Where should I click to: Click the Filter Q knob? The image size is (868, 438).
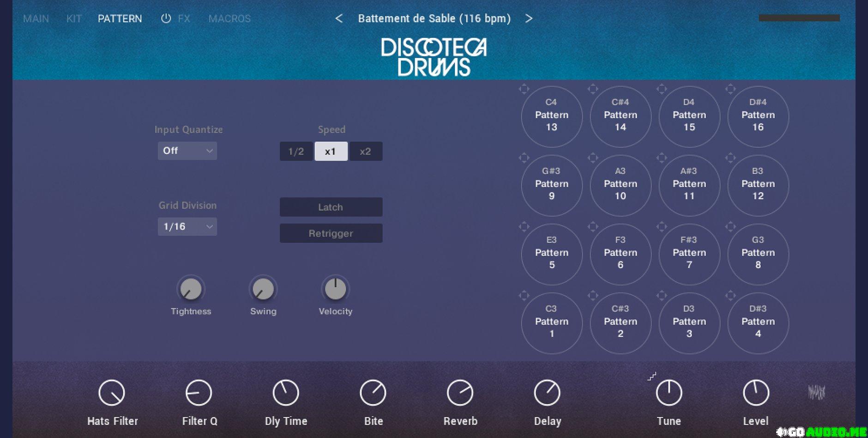click(x=199, y=393)
